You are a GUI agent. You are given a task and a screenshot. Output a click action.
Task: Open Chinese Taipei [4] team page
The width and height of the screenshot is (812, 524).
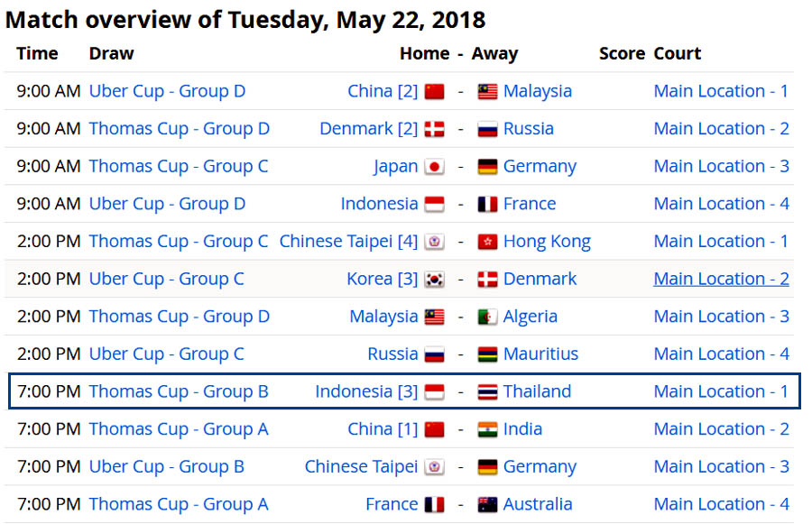click(348, 242)
